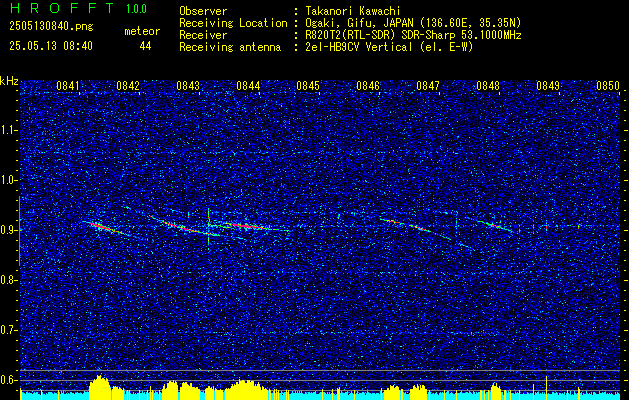Screen dimensions: 629x400
Task: Click the narrow yellow spike below 0849
Action: coord(546,388)
